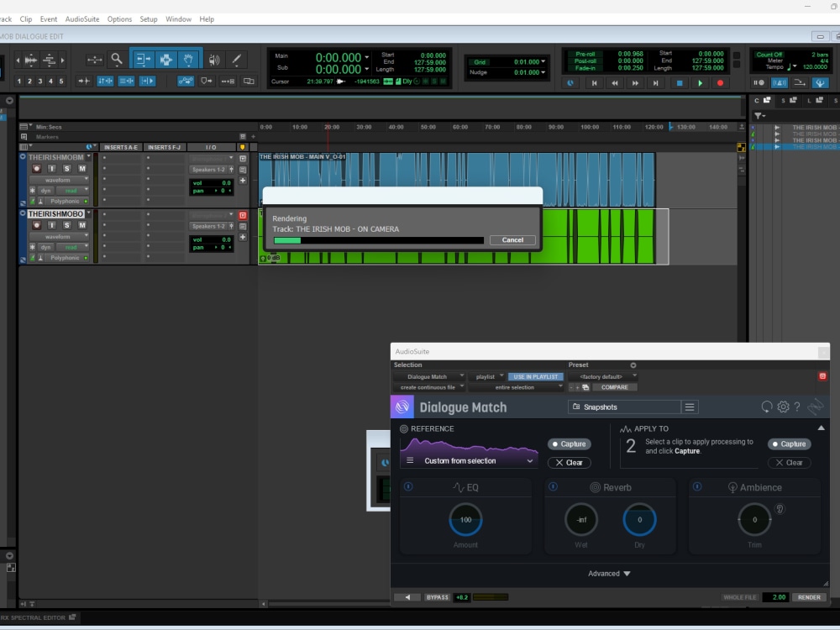Viewport: 840px width, 630px height.
Task: Select the Trim tool
Action: coord(143,59)
